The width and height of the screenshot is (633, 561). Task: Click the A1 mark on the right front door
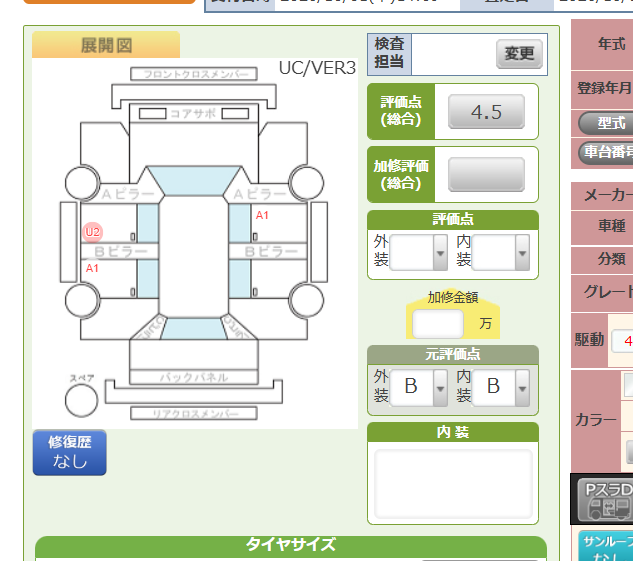pyautogui.click(x=262, y=216)
